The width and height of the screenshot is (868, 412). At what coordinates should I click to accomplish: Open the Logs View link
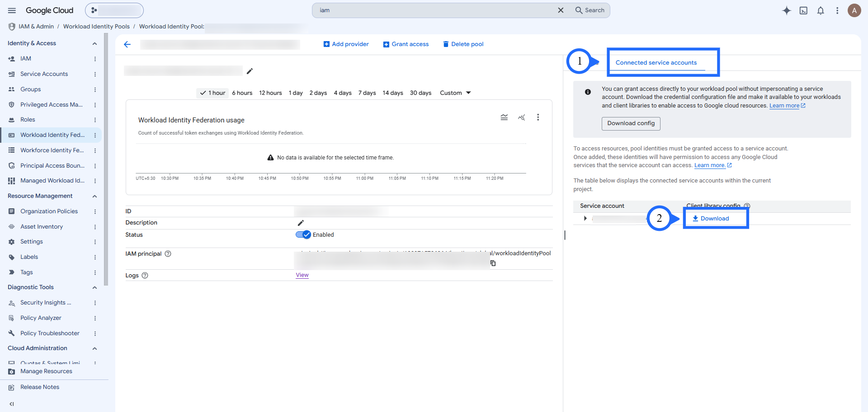[302, 275]
